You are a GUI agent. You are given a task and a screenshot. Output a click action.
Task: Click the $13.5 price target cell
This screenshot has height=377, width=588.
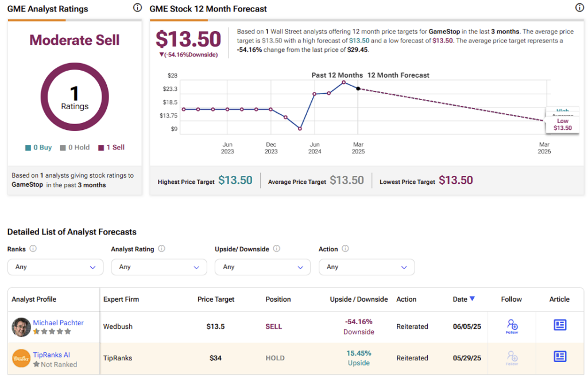pos(216,326)
